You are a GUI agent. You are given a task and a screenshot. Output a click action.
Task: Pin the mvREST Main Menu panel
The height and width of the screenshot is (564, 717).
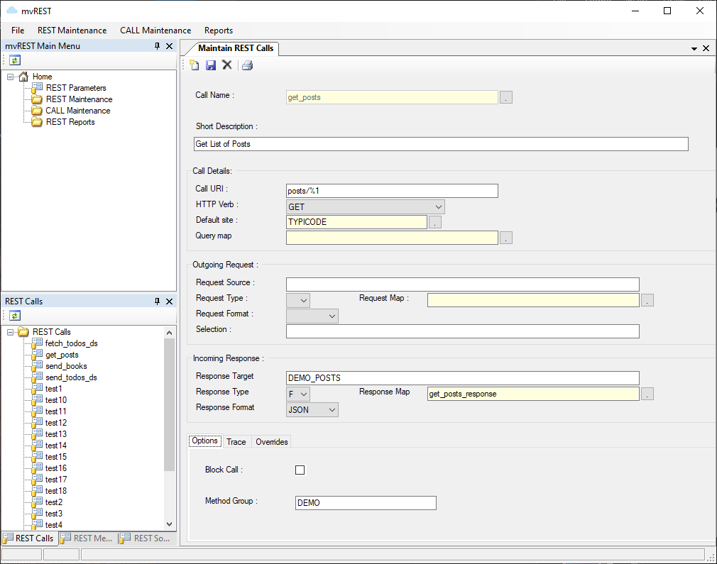157,46
